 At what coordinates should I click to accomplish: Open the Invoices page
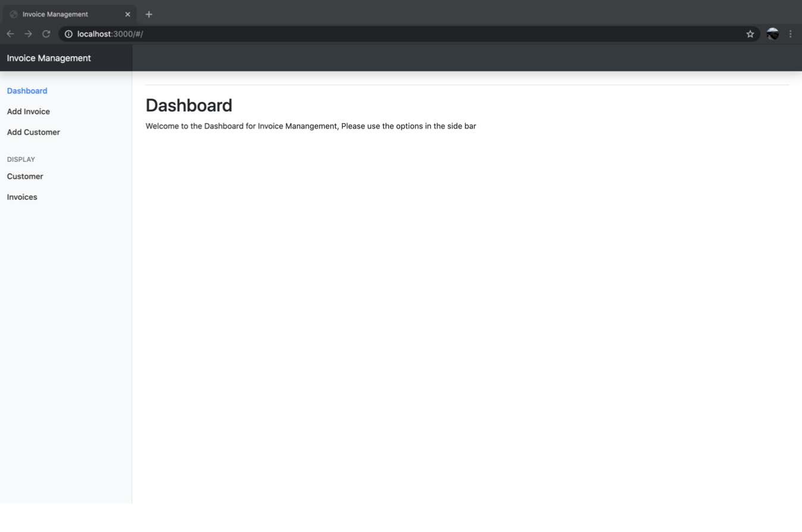click(x=21, y=196)
